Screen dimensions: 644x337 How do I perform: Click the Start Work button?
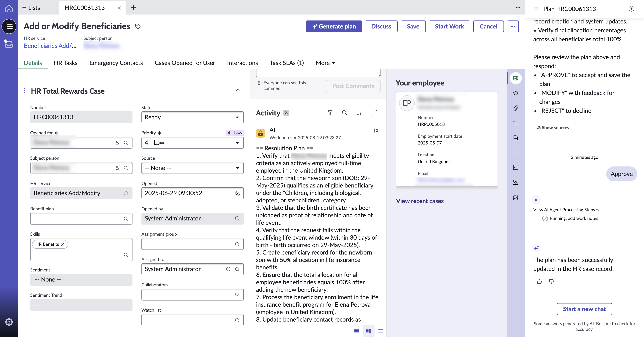(449, 26)
